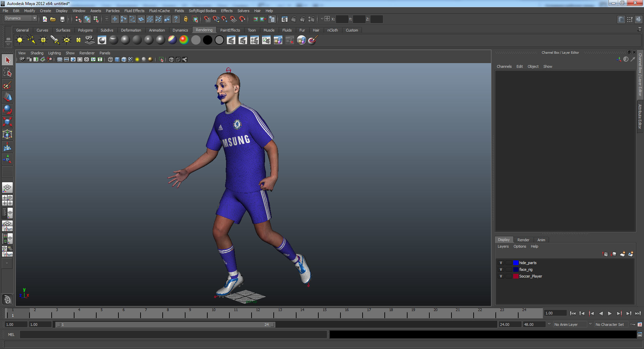Toggle visibility of hide_parts layer

coord(501,263)
